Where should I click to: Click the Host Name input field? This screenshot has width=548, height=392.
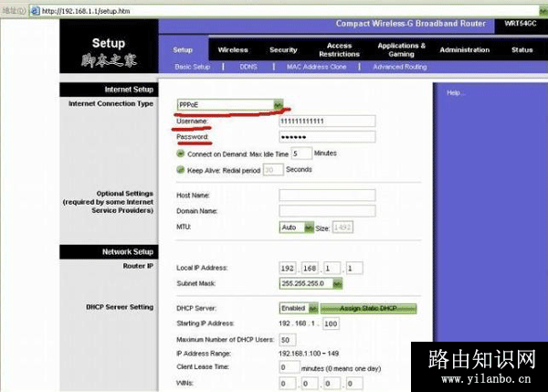coord(327,195)
